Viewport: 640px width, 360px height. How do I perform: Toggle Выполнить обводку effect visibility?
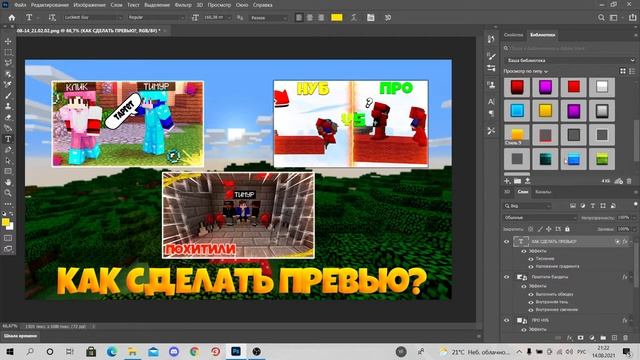(531, 294)
